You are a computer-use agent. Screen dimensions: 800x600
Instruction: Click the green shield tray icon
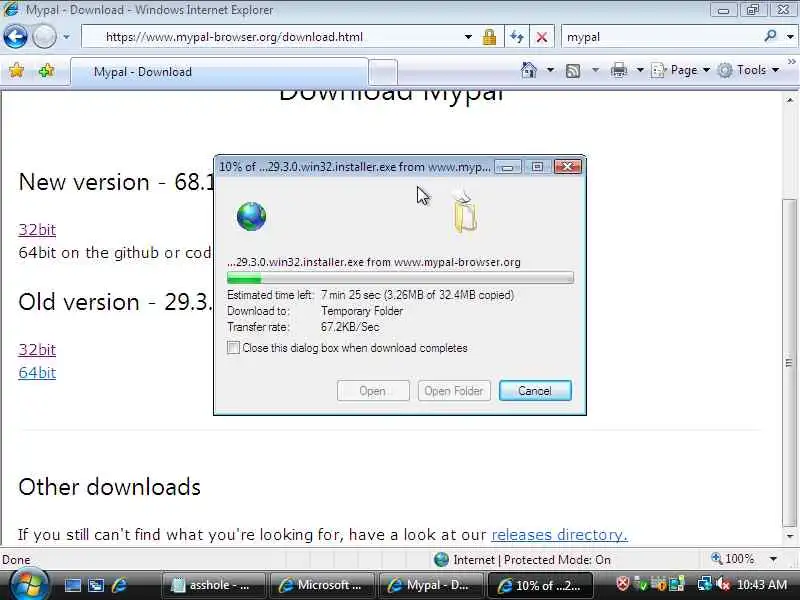pos(640,584)
